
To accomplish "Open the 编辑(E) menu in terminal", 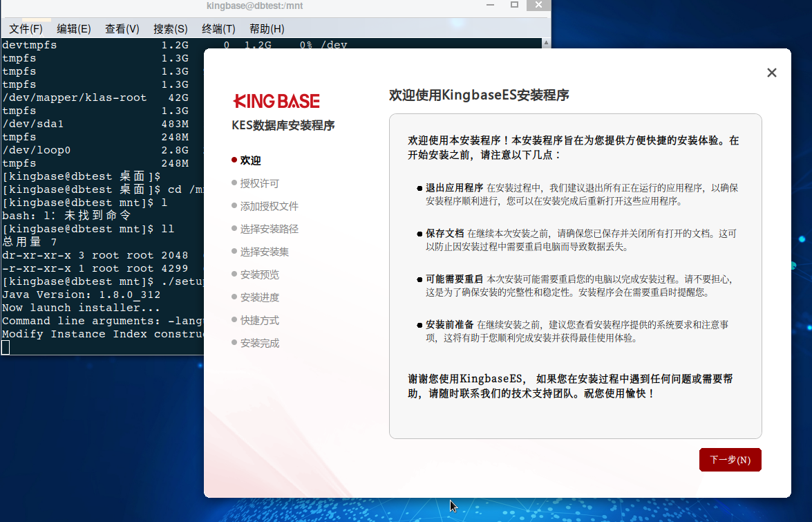I will pyautogui.click(x=73, y=29).
